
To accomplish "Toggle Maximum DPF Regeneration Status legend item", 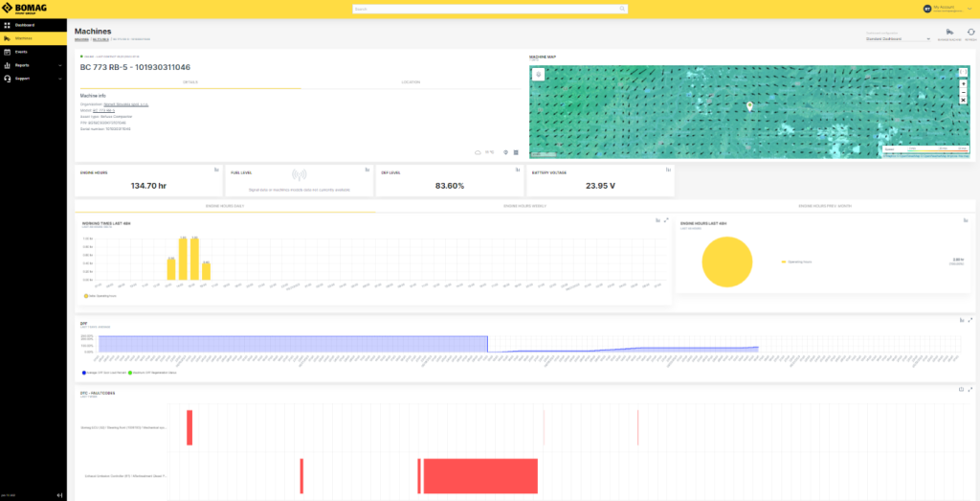I will click(x=153, y=372).
